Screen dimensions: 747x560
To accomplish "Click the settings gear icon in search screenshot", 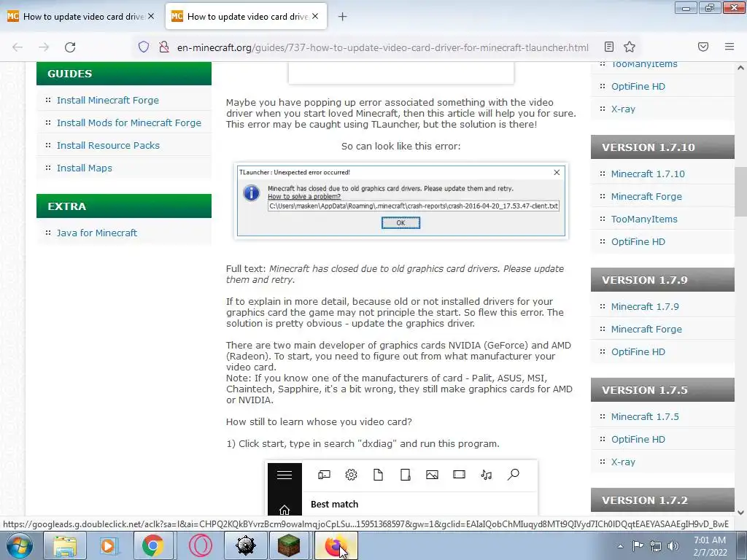I will pos(351,475).
